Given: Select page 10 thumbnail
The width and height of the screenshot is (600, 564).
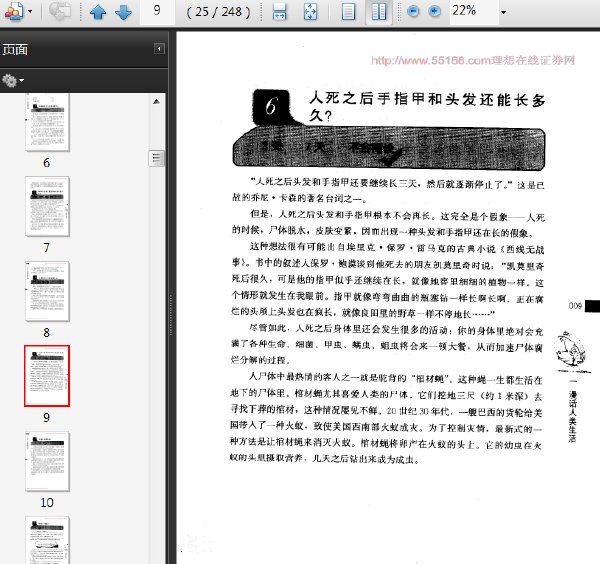Looking at the screenshot, I should pyautogui.click(x=47, y=461).
